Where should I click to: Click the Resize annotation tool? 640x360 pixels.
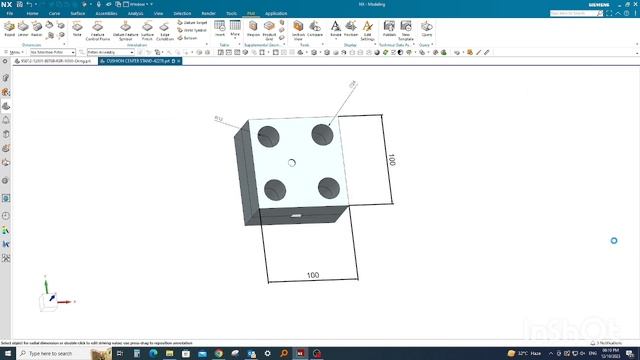click(x=336, y=29)
